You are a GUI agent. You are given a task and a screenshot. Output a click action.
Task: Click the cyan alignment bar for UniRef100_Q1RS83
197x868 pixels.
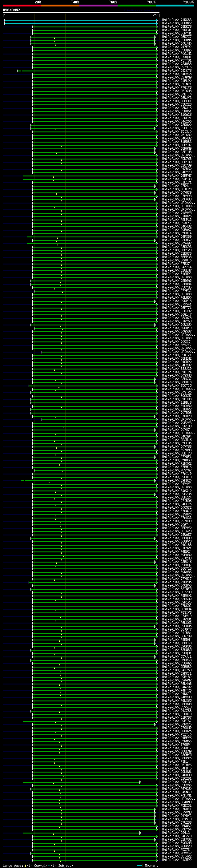click(x=81, y=20)
